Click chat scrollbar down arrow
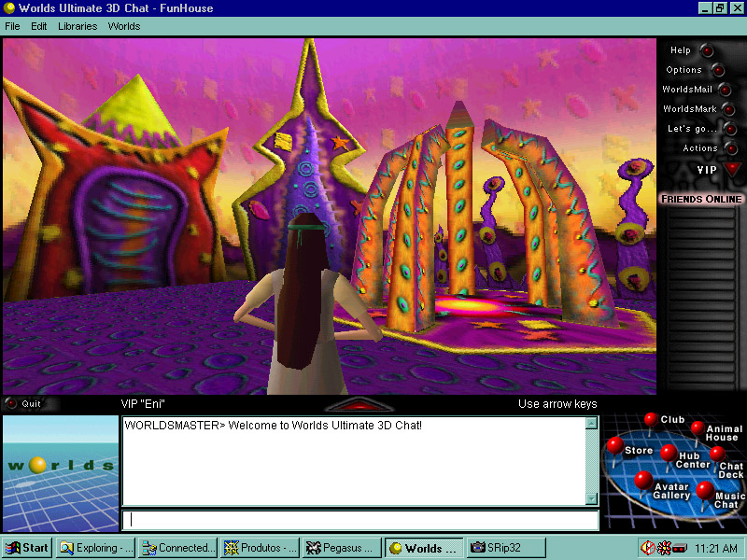 click(591, 498)
